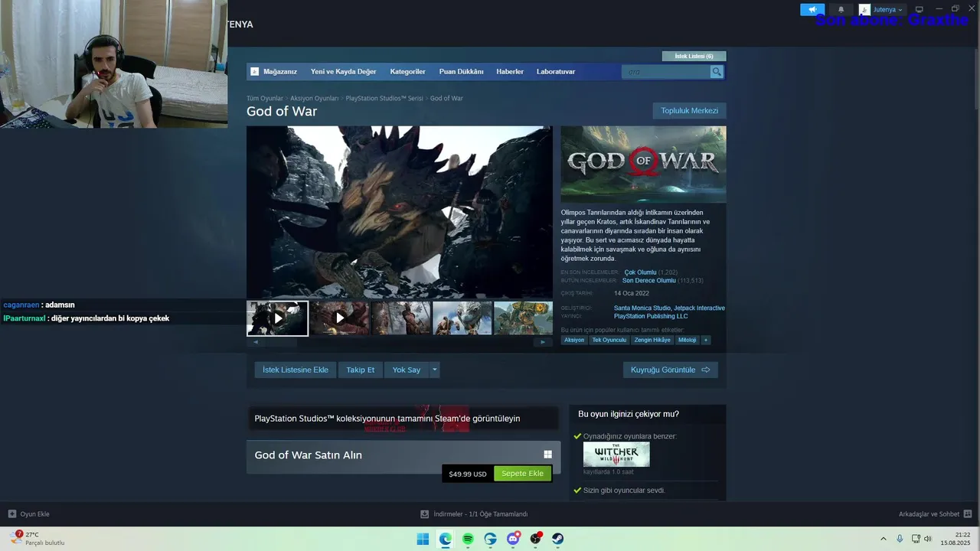Click the megaphone announcements icon
The image size is (980, 551).
(x=812, y=10)
